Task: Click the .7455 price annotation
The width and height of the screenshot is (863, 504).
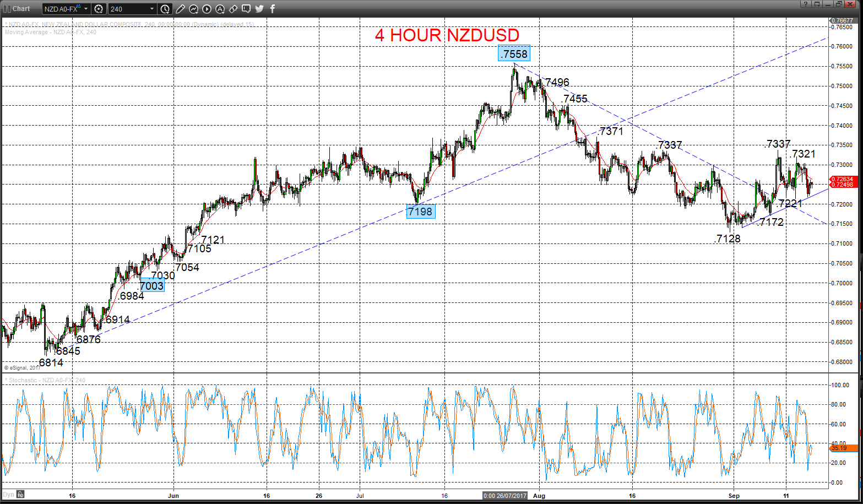Action: (574, 99)
